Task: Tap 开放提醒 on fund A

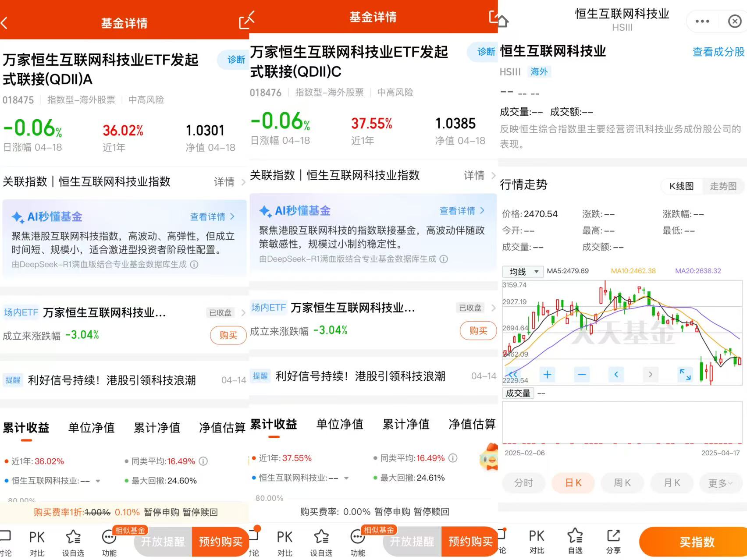Action: pos(163,542)
